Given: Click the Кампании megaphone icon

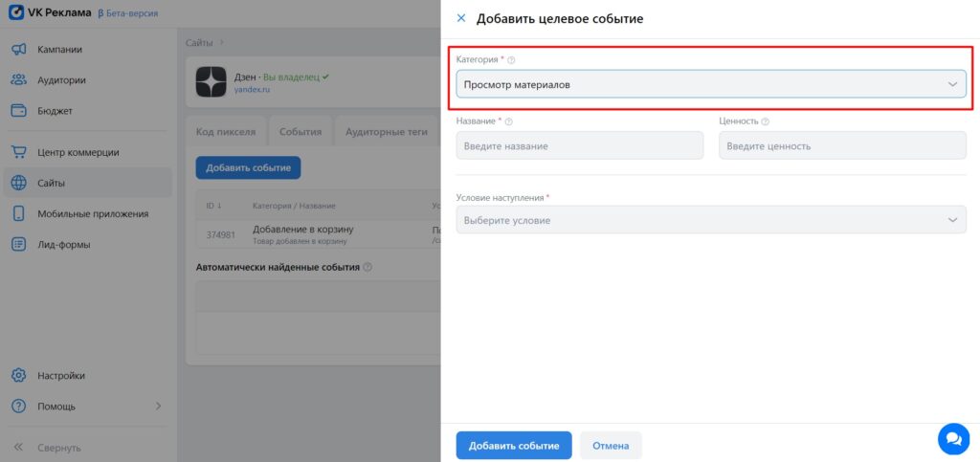Looking at the screenshot, I should coord(18,50).
